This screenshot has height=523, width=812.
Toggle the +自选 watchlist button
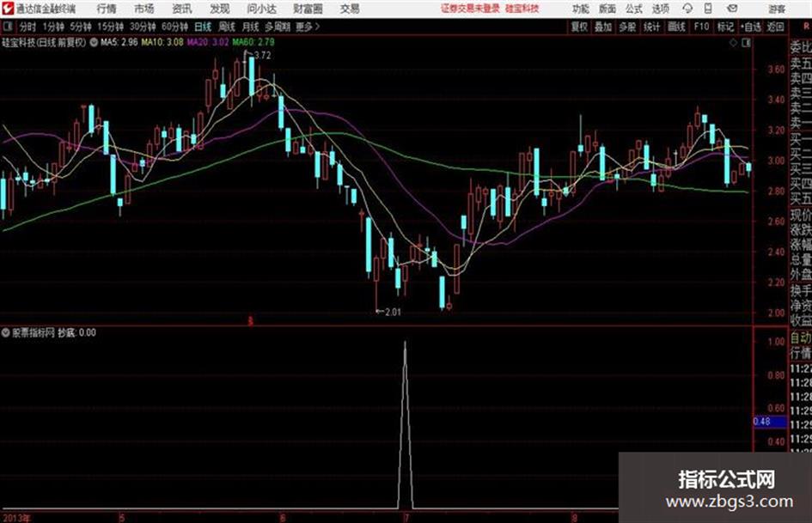750,27
